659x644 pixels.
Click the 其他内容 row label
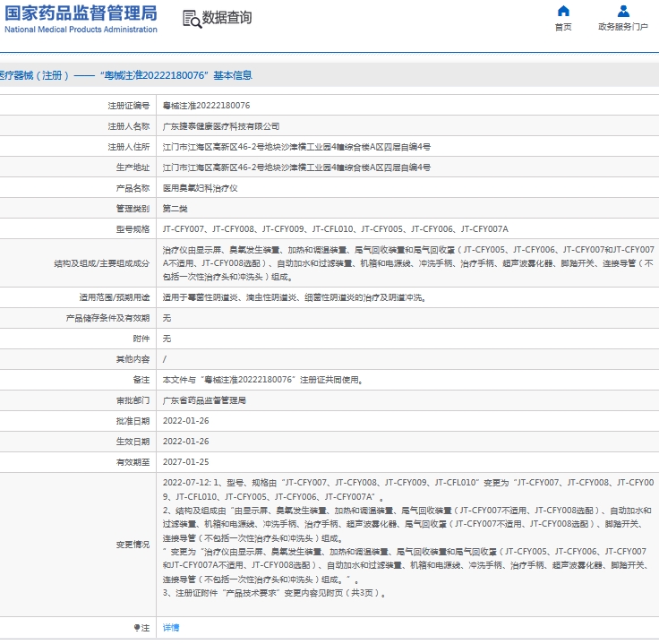click(x=133, y=359)
